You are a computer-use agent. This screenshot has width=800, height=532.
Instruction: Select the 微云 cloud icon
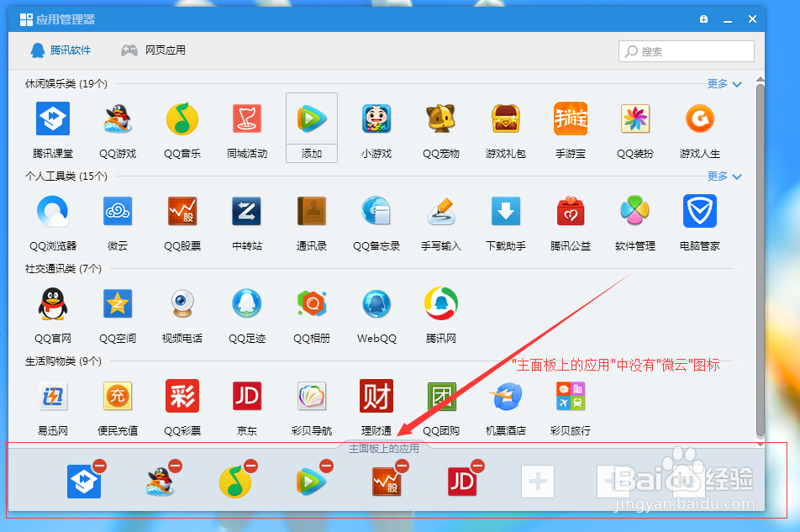[118, 211]
